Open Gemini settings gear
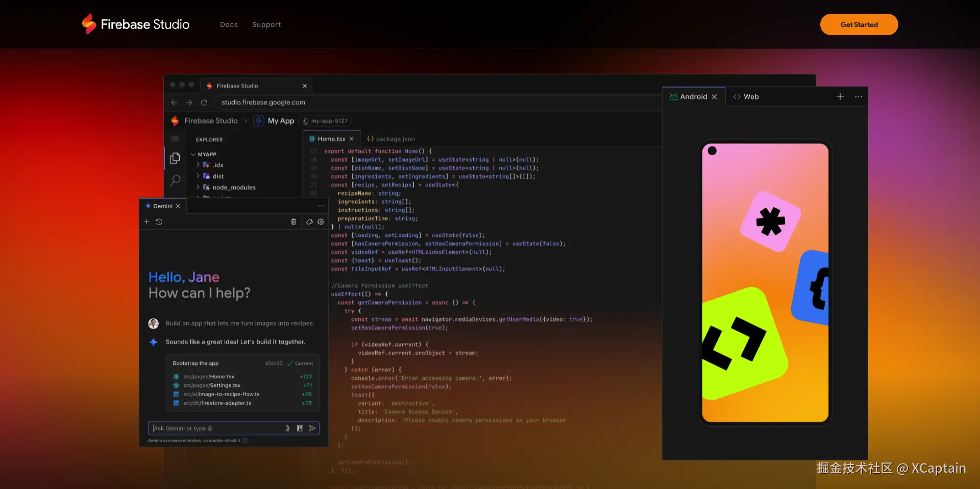Viewport: 980px width, 489px height. click(321, 222)
